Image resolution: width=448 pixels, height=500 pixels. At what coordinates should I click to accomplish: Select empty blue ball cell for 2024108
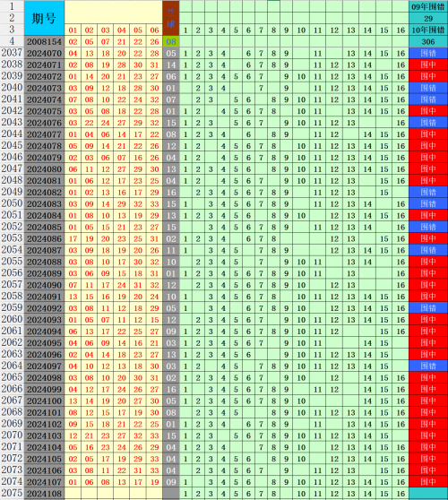[171, 494]
